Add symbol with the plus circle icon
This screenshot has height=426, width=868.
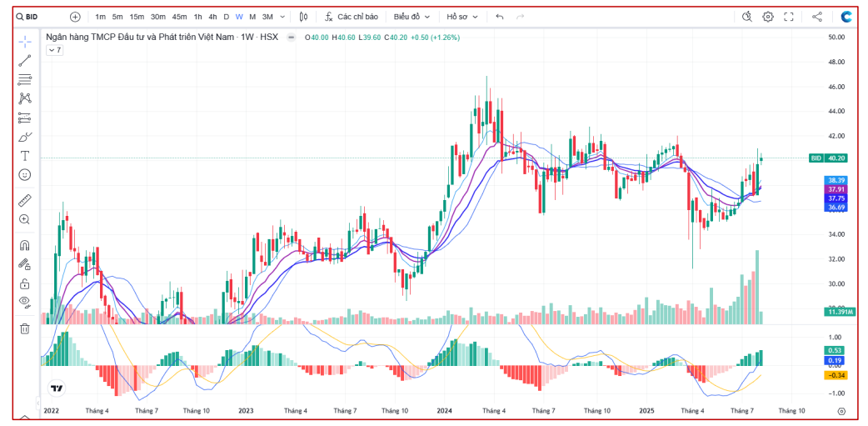(75, 17)
